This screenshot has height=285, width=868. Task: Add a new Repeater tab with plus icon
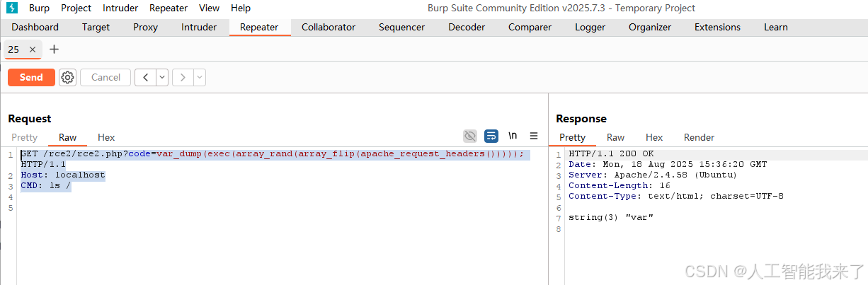pyautogui.click(x=54, y=50)
